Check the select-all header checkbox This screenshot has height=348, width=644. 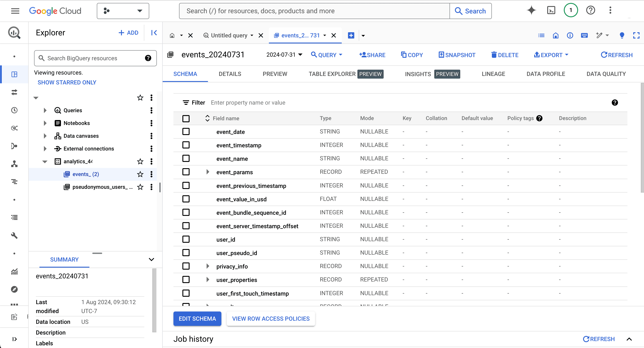[x=186, y=118]
